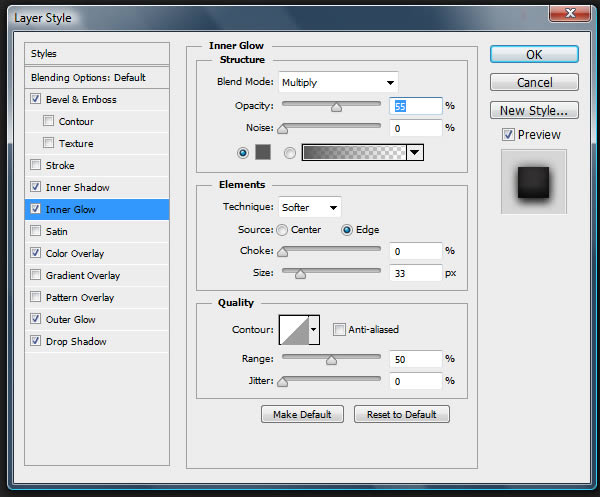The image size is (600, 497).
Task: Enable the Texture sub-style checkbox
Action: 48,143
